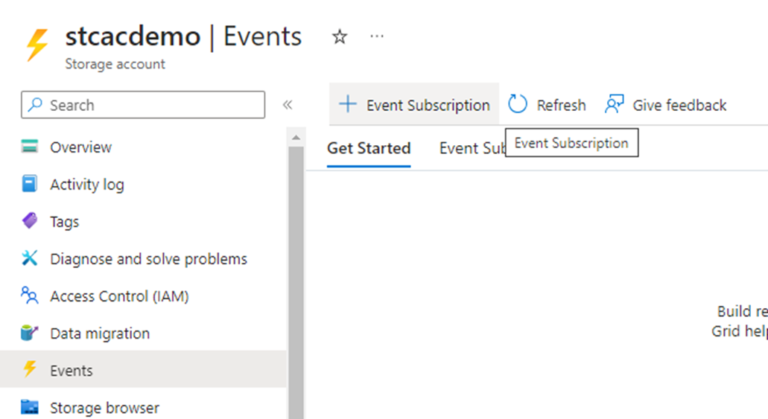
Task: Switch to the Event Subscriptions tab
Action: coord(472,148)
